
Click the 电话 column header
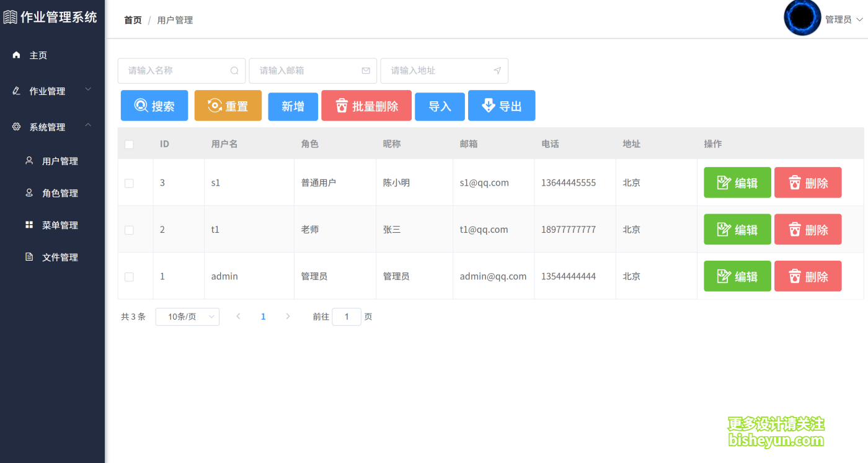[550, 143]
